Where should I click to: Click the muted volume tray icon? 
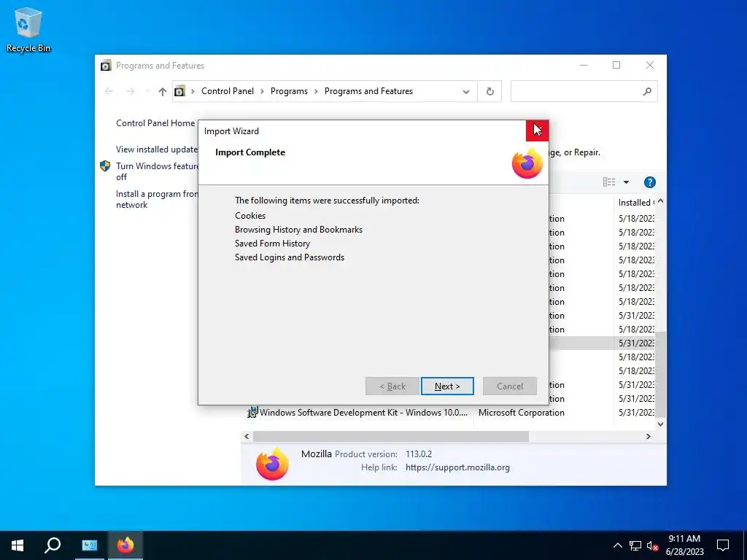(x=653, y=545)
